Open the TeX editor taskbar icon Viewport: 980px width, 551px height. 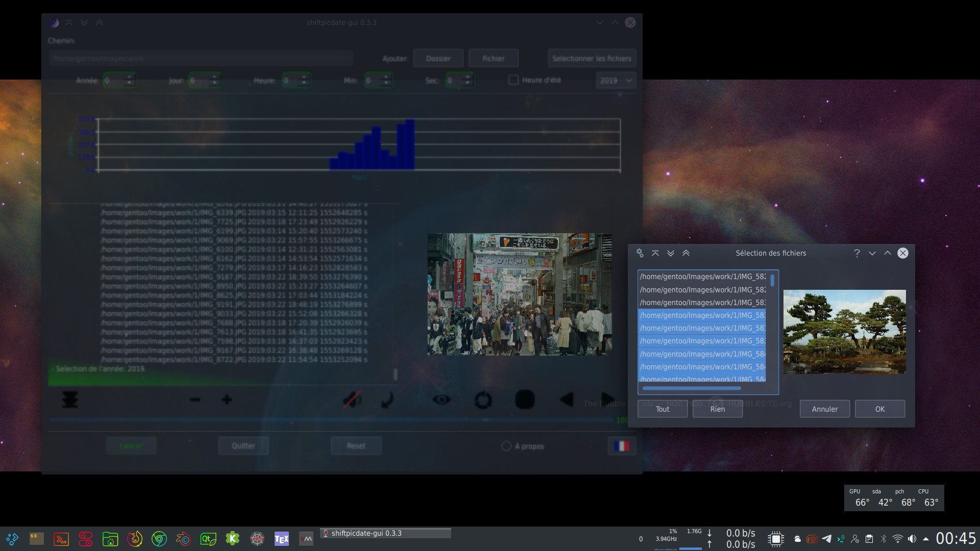281,539
